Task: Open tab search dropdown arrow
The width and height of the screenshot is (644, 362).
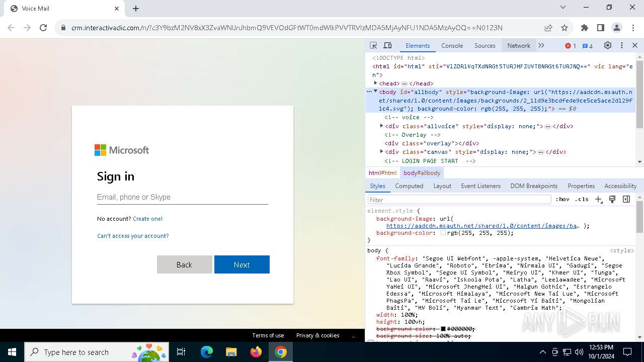Action: [x=563, y=7]
